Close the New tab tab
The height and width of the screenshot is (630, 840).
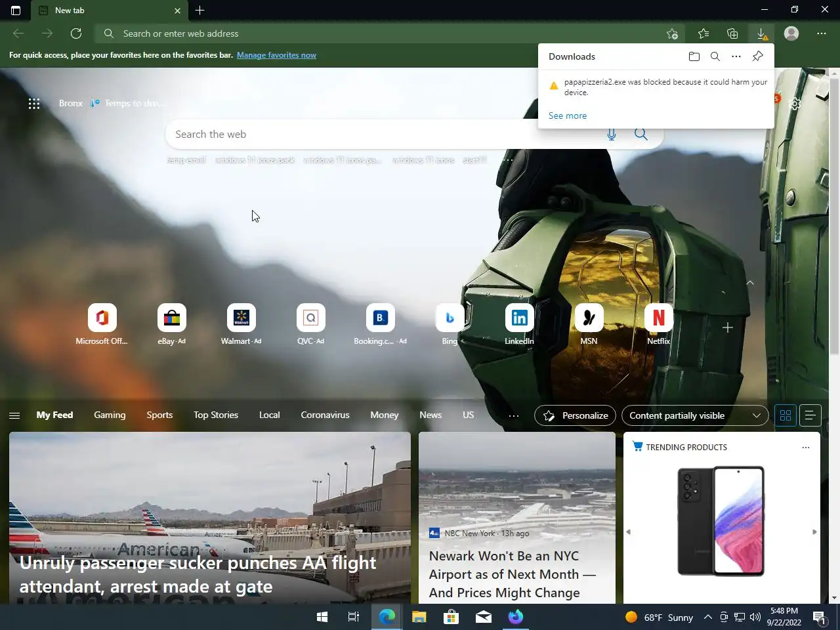click(177, 10)
